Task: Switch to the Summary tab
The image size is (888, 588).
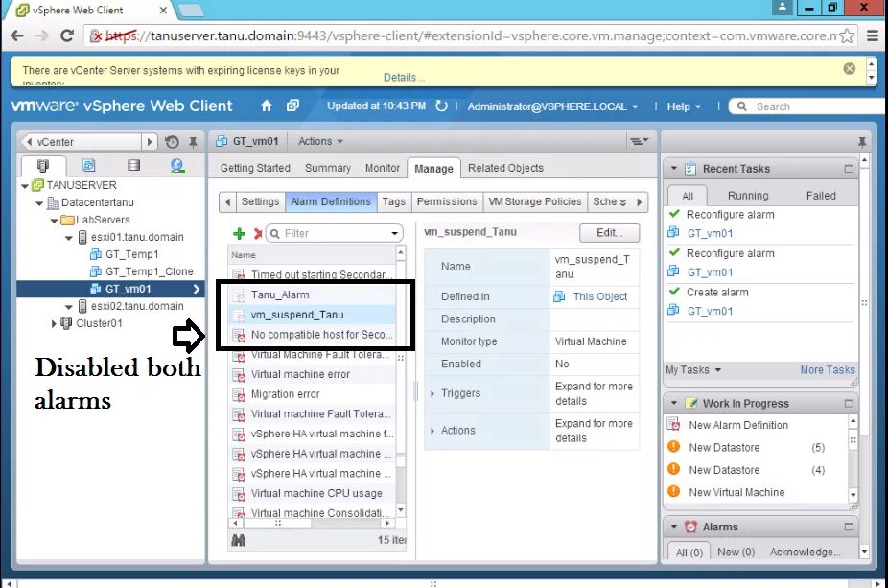Action: tap(327, 168)
